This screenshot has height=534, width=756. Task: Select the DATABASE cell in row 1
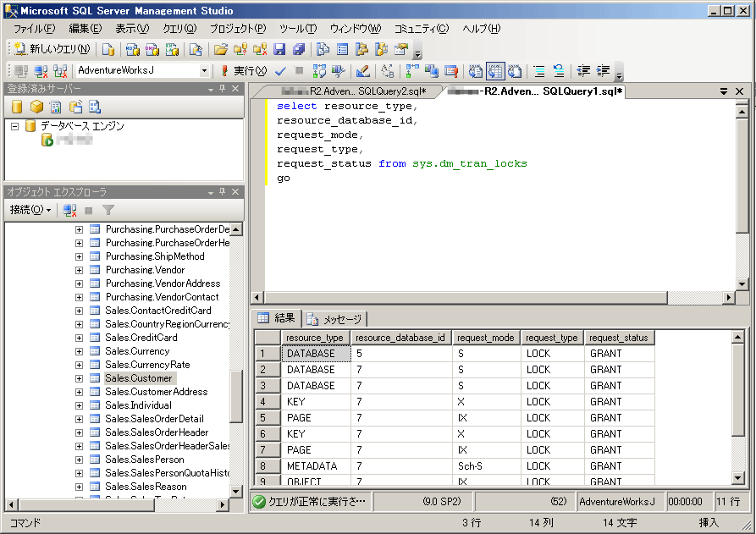(317, 354)
